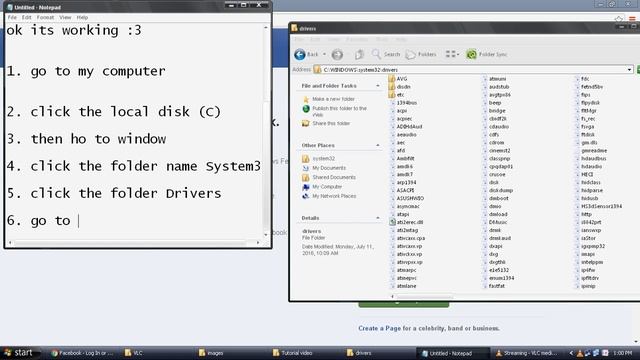Click drivers file list horizontal scrollbar
The width and height of the screenshot is (640, 360).
point(424,297)
